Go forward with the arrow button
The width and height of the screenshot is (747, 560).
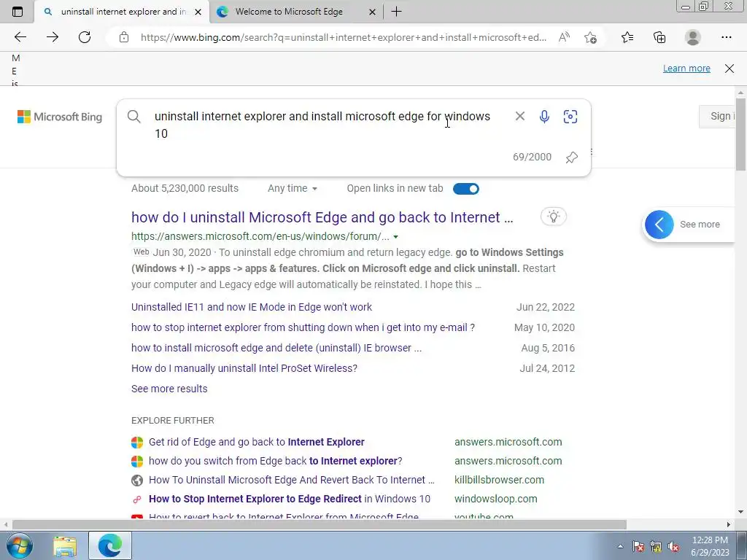point(53,37)
